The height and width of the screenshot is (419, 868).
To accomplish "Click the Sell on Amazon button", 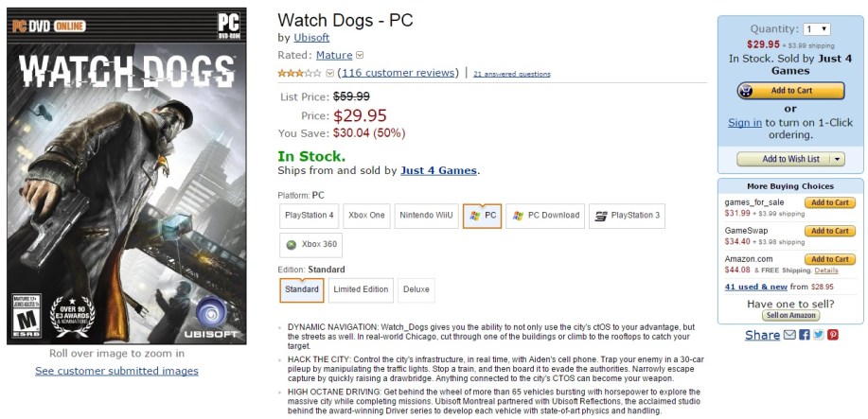I will (x=789, y=315).
